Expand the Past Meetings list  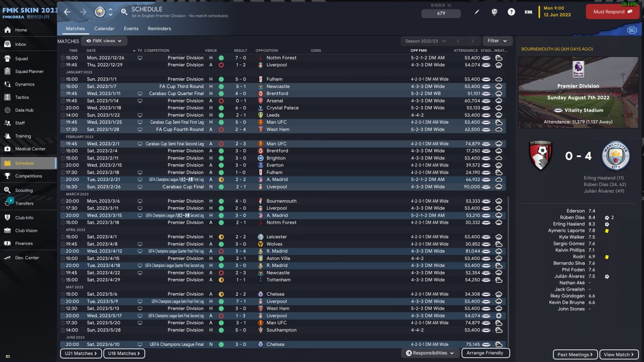tap(576, 354)
